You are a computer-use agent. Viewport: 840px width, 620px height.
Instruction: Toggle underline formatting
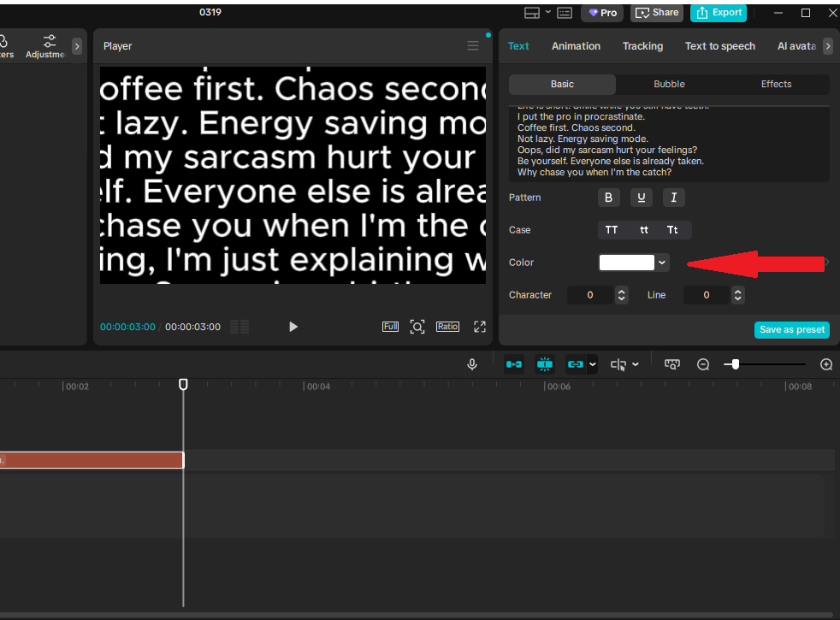click(x=642, y=198)
